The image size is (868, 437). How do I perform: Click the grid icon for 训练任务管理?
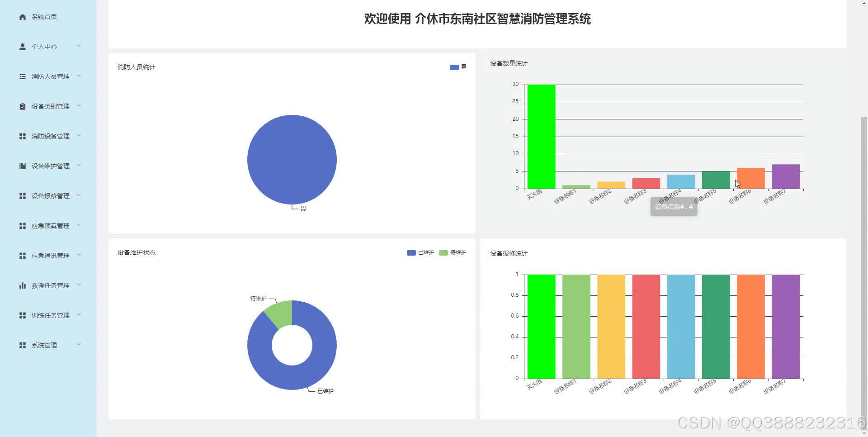coord(23,315)
